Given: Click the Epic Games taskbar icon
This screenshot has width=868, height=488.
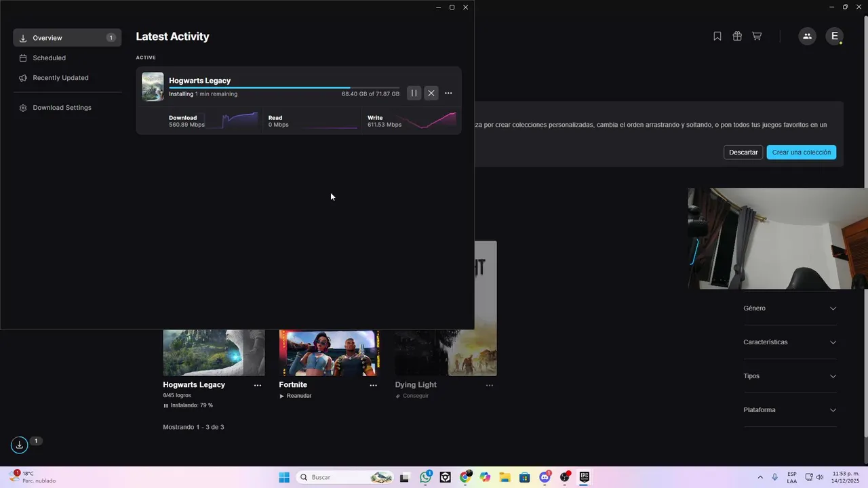Looking at the screenshot, I should (584, 478).
